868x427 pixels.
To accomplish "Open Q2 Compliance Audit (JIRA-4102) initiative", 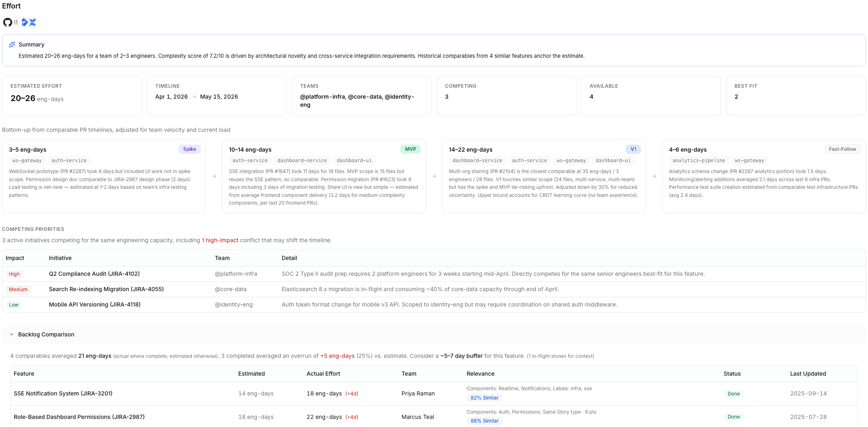I will coord(94,274).
